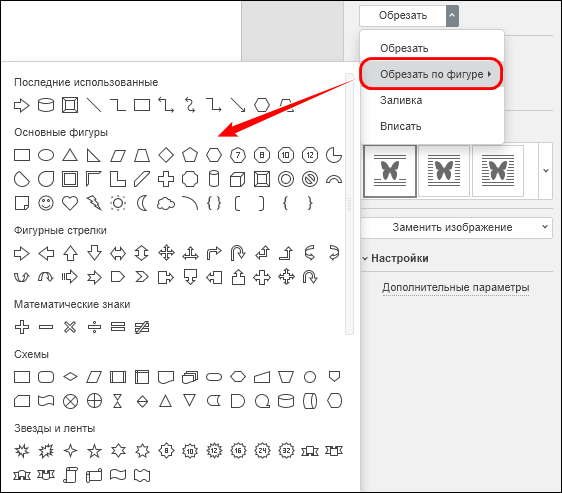Select the pentagon arrow shape
Viewport: 562px width, 493px height.
pyautogui.click(x=118, y=277)
